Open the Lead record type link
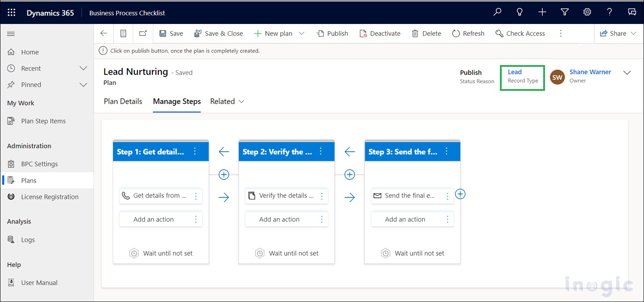The width and height of the screenshot is (644, 302). 515,72
